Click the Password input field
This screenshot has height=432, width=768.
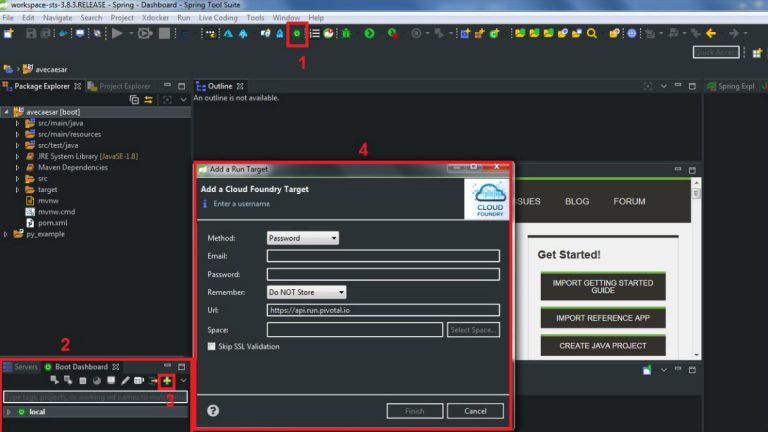[x=383, y=274]
